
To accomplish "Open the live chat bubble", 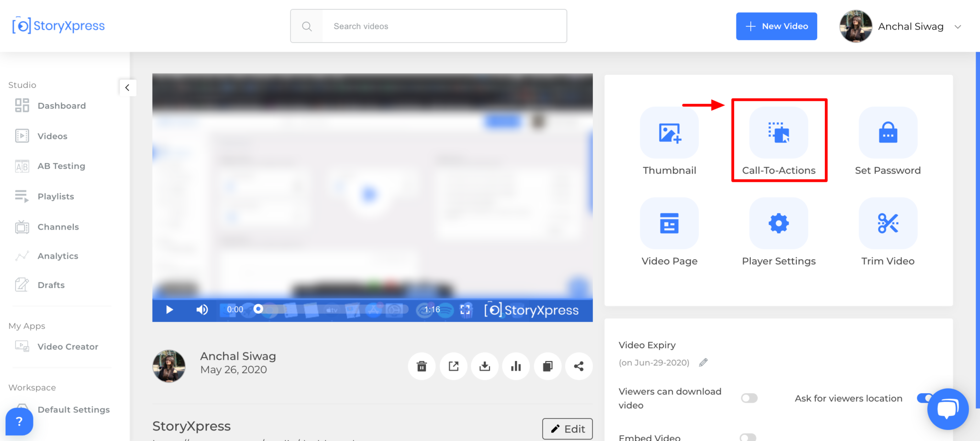I will 948,409.
